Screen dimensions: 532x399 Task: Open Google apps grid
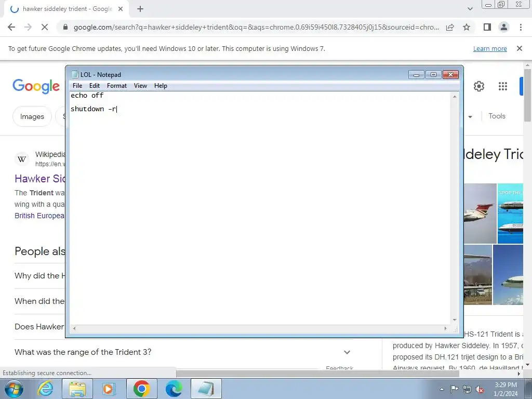[x=503, y=86]
